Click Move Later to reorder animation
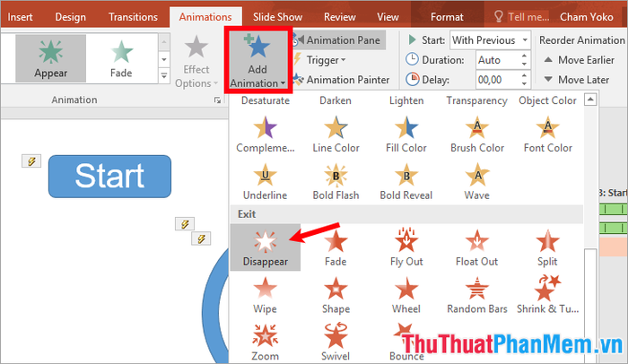The height and width of the screenshot is (364, 628). [x=577, y=80]
